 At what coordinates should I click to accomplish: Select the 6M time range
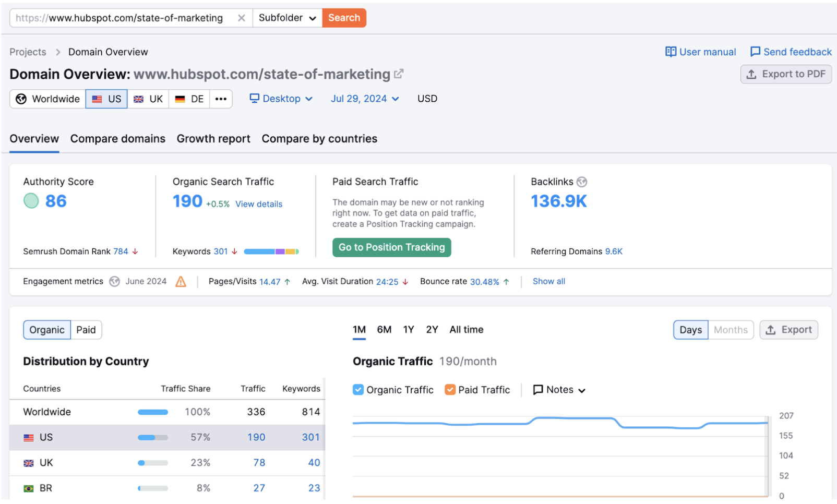384,330
